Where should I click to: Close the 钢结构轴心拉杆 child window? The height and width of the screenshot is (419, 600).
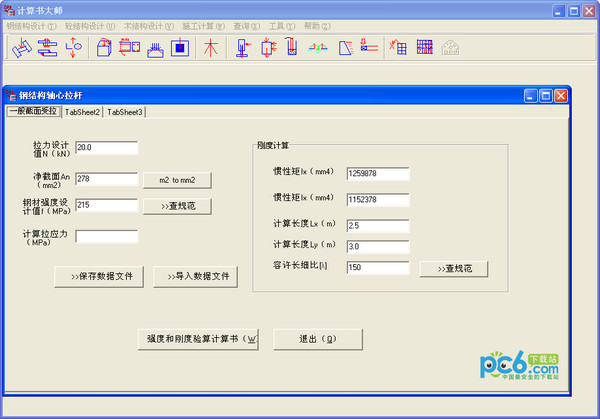tap(561, 96)
